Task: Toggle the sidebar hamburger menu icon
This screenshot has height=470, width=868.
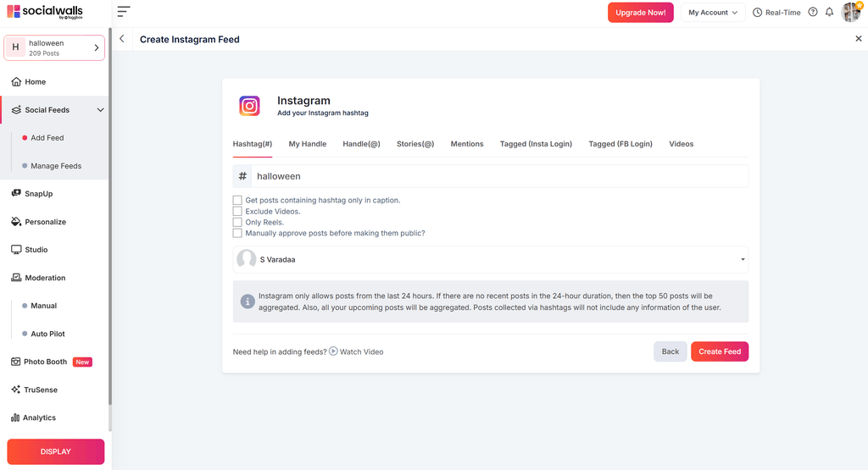Action: (124, 12)
